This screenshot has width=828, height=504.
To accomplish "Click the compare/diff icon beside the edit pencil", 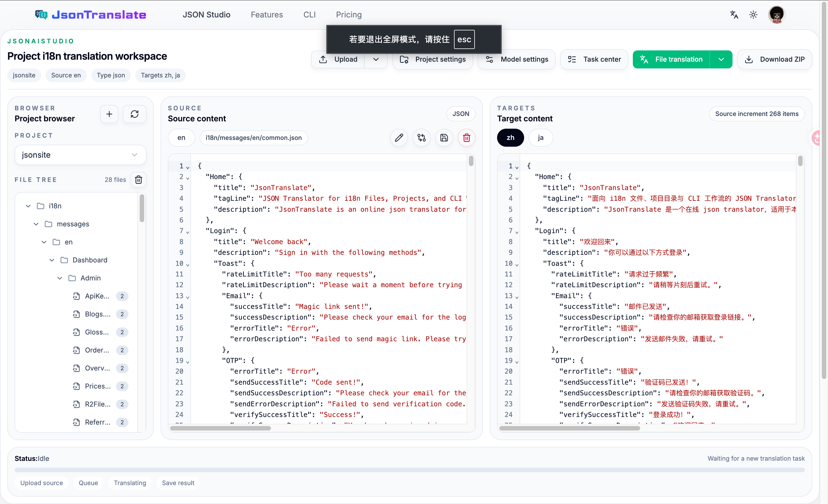I will click(x=421, y=138).
